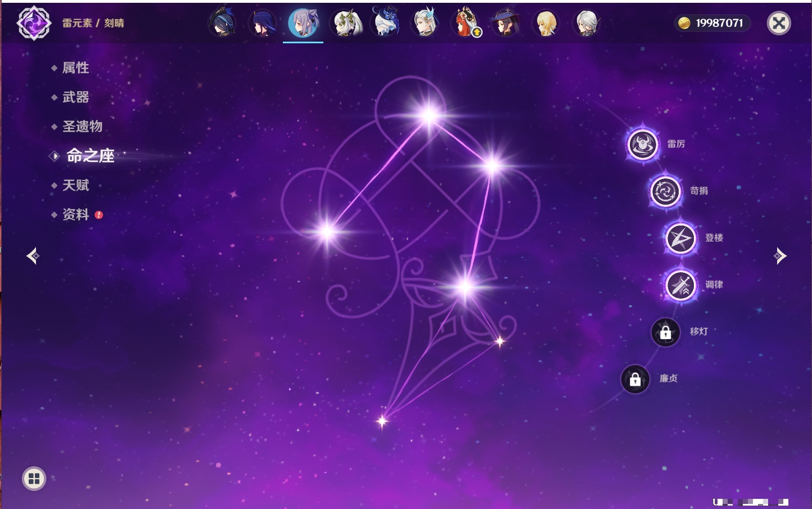Choose the Furina portrait with blue hat
This screenshot has width=812, height=509.
(x=385, y=23)
